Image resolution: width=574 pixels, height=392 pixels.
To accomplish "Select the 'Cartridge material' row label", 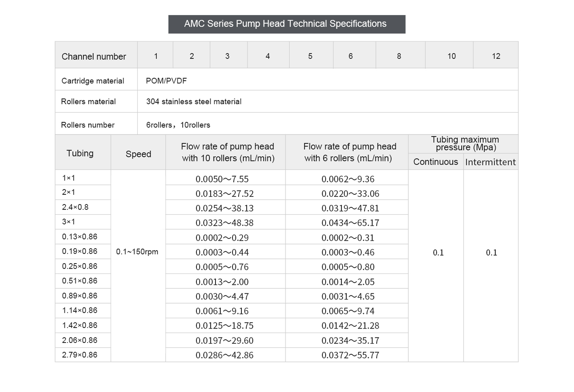I will coord(93,81).
